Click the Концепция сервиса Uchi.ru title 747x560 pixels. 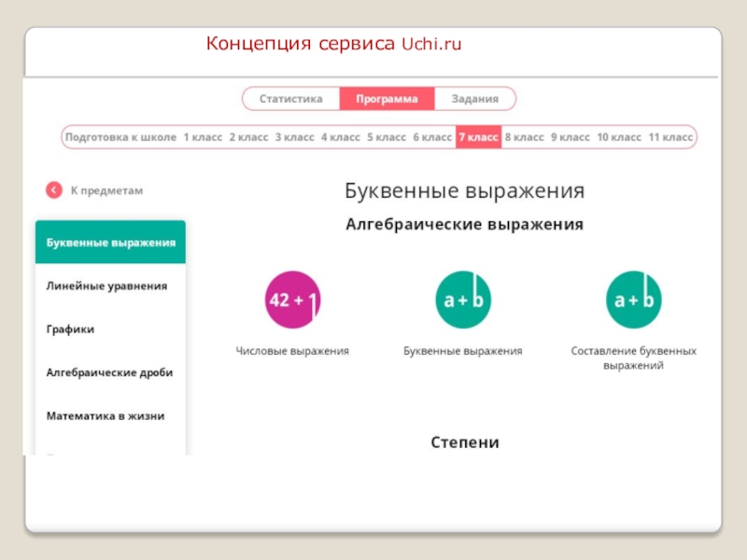click(x=333, y=43)
